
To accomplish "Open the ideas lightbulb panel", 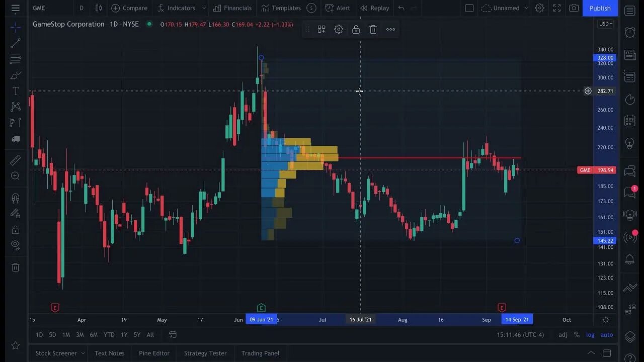I will tap(629, 143).
